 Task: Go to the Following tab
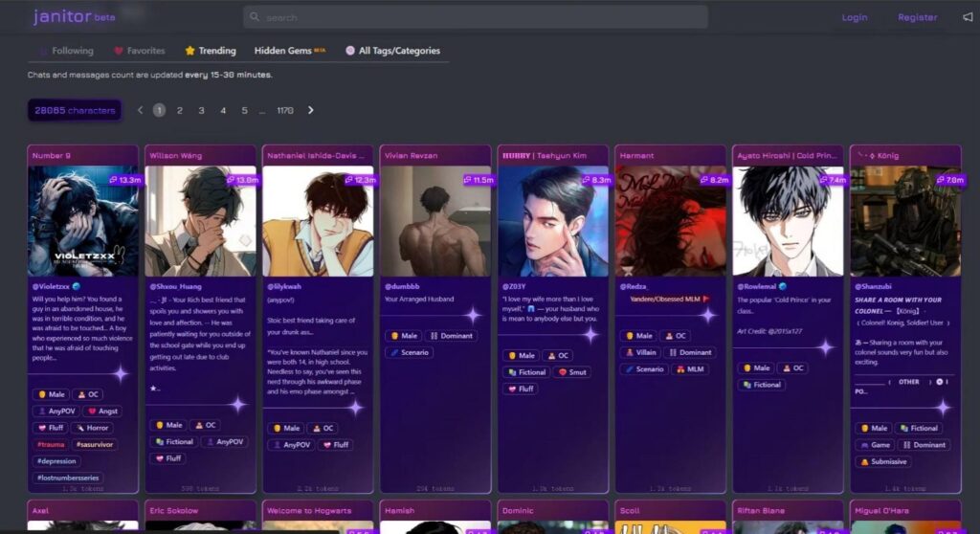(66, 51)
